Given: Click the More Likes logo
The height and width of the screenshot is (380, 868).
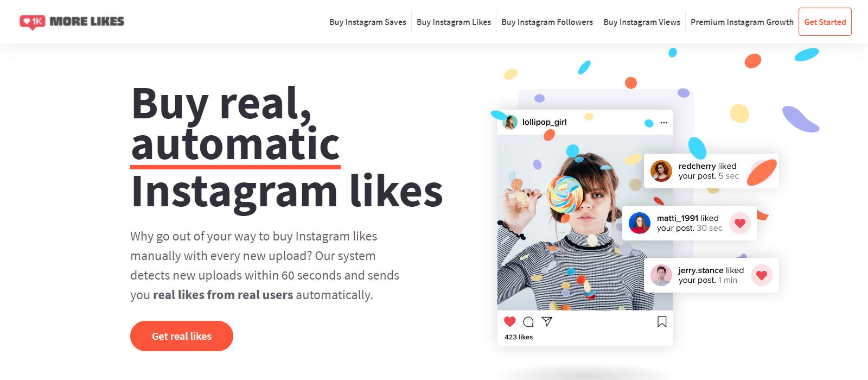Looking at the screenshot, I should coord(72,22).
